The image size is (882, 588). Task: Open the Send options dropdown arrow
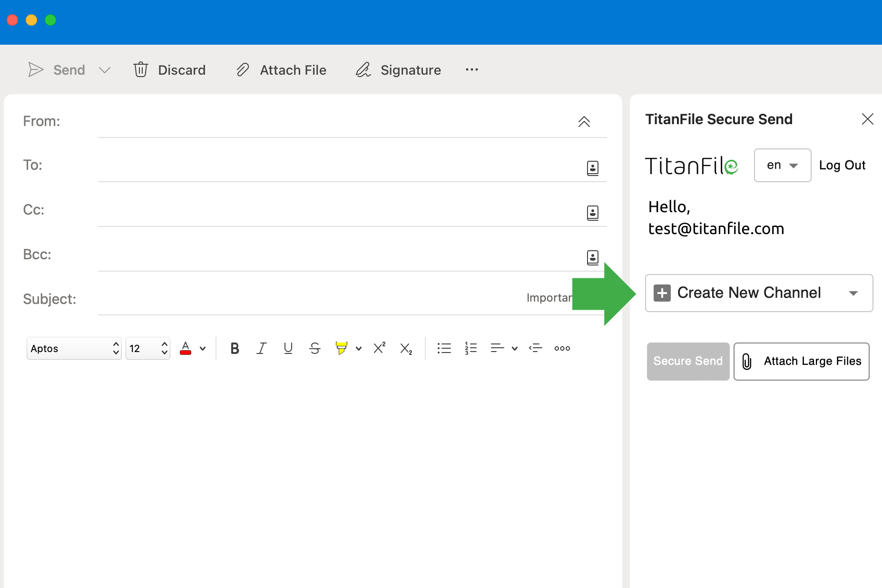point(105,70)
